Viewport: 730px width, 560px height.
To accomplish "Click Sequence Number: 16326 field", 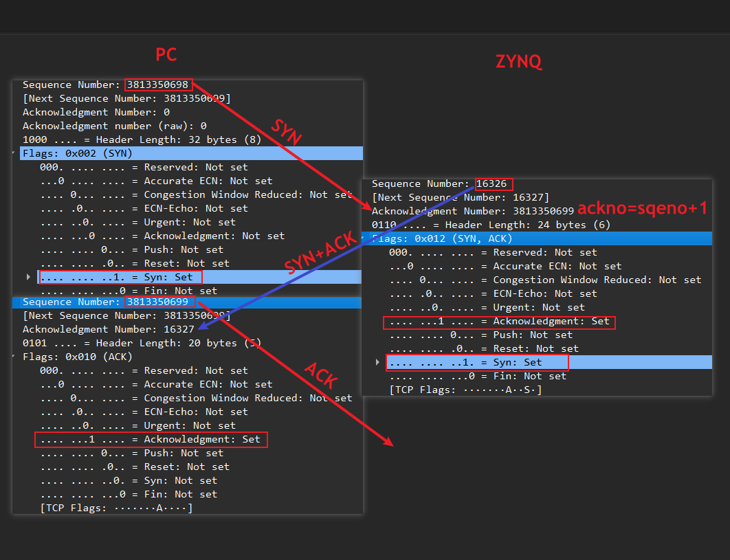I will (440, 183).
